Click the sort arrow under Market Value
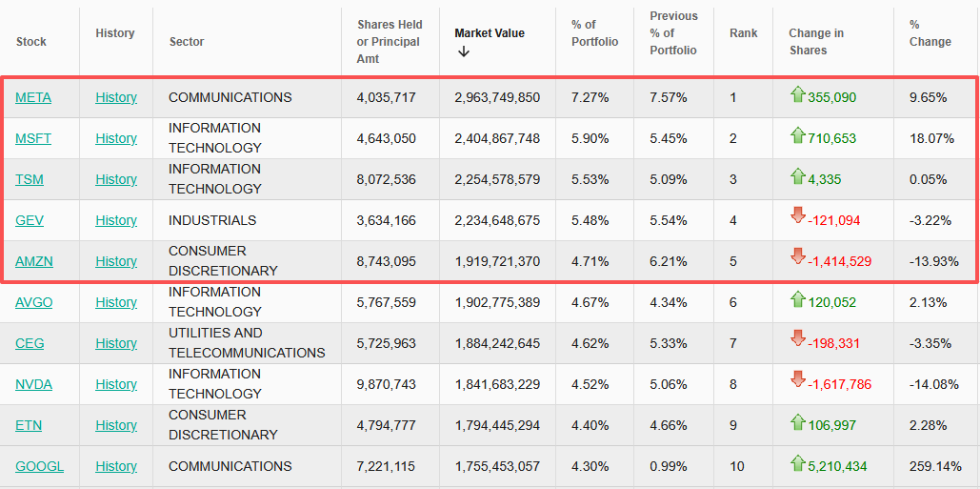Viewport: 980px width, 489px height. coord(464,51)
